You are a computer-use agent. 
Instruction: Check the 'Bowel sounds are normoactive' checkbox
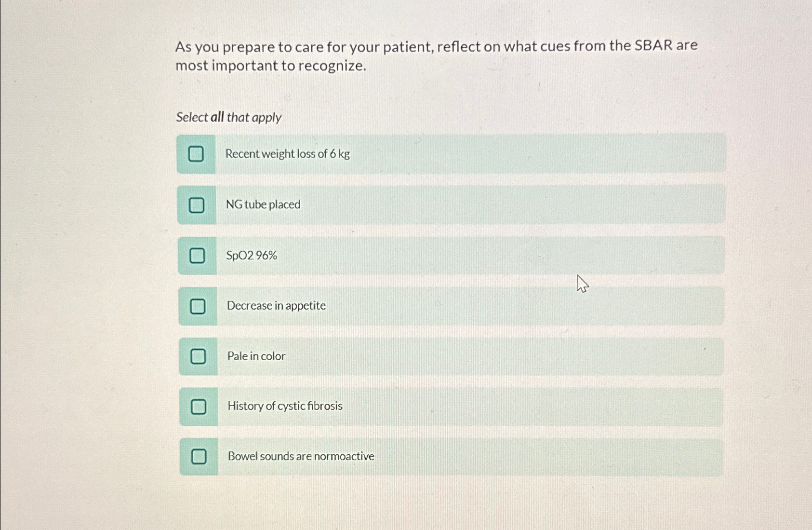[x=200, y=457]
